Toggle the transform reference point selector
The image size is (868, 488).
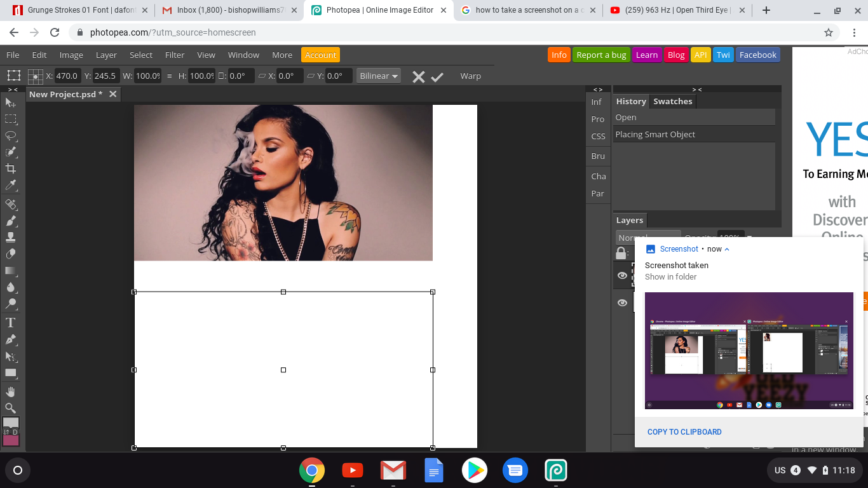tap(36, 76)
